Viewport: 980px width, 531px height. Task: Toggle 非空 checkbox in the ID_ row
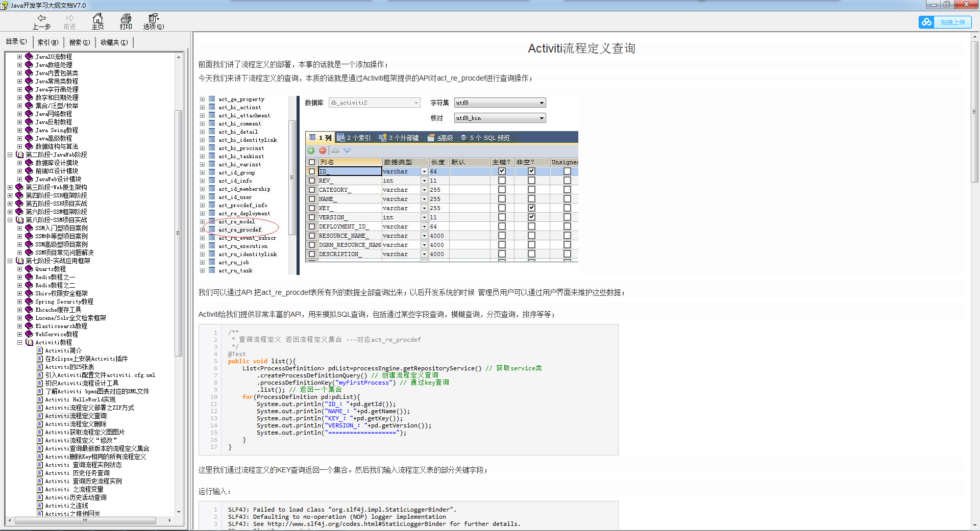click(x=531, y=171)
